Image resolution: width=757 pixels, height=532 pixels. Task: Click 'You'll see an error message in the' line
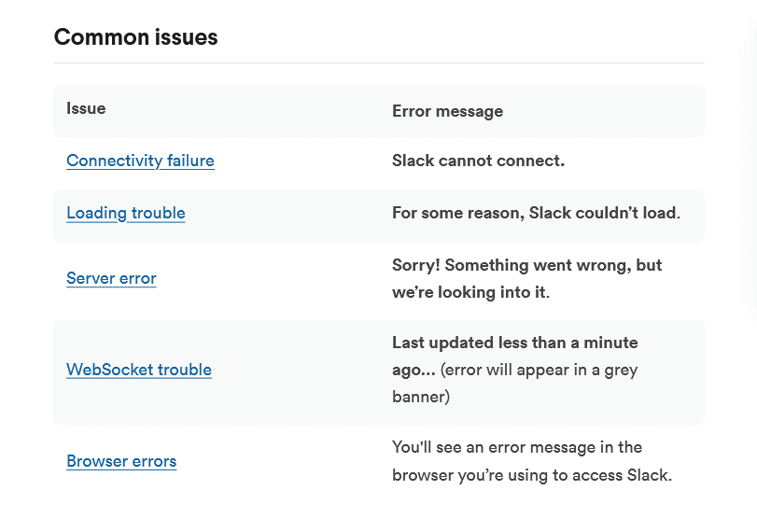point(517,447)
